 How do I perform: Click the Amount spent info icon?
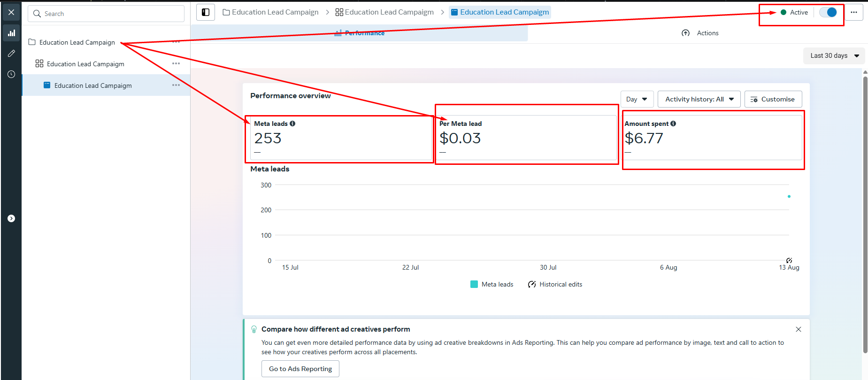tap(673, 124)
